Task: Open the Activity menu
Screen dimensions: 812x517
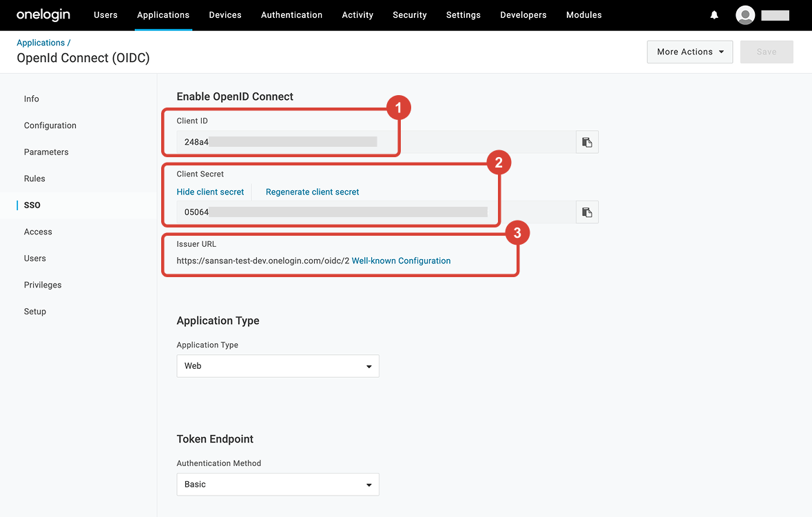Action: pyautogui.click(x=357, y=15)
